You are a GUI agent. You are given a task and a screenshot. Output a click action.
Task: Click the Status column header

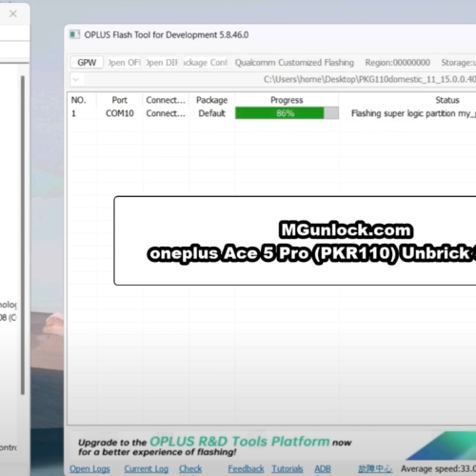[x=446, y=100]
